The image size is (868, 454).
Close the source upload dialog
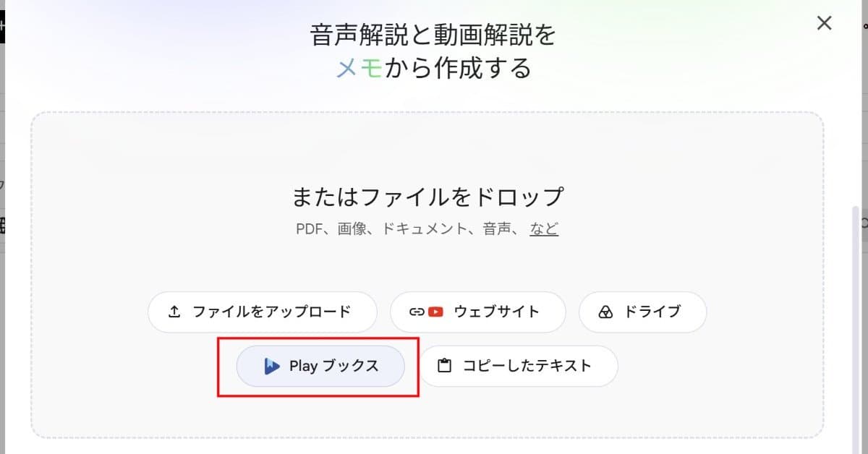824,23
